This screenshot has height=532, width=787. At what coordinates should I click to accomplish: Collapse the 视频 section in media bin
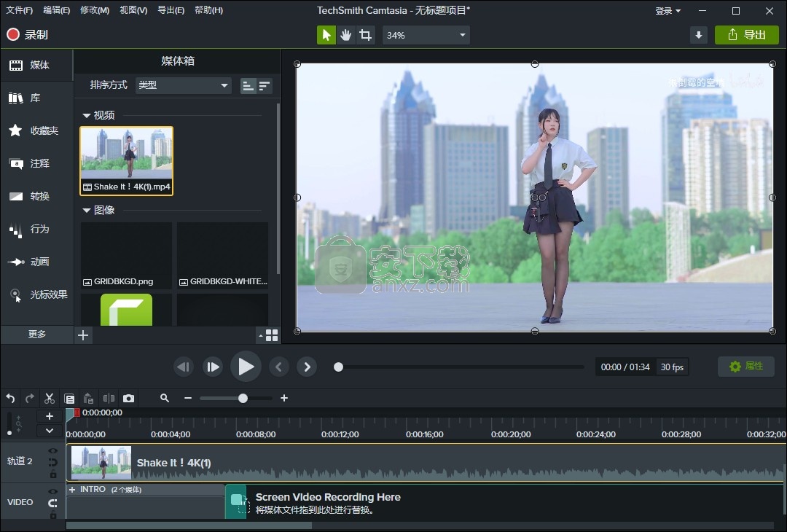(87, 115)
